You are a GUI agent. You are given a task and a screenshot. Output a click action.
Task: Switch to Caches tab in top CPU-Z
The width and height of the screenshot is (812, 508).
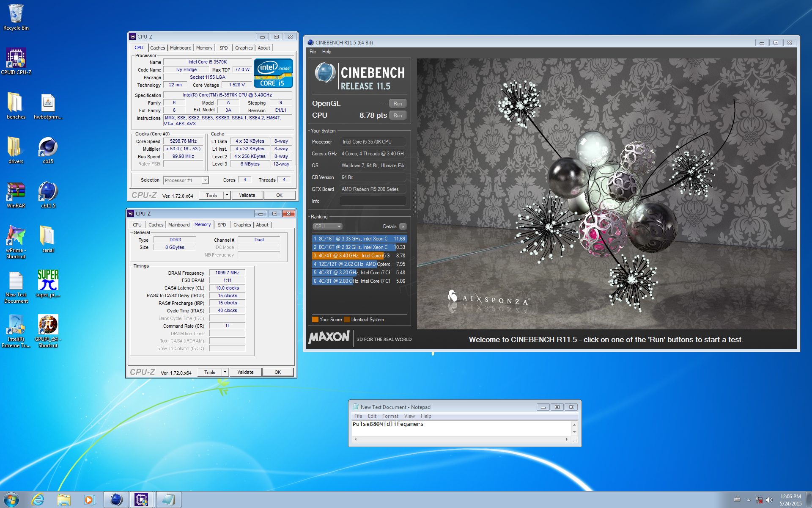[157, 48]
